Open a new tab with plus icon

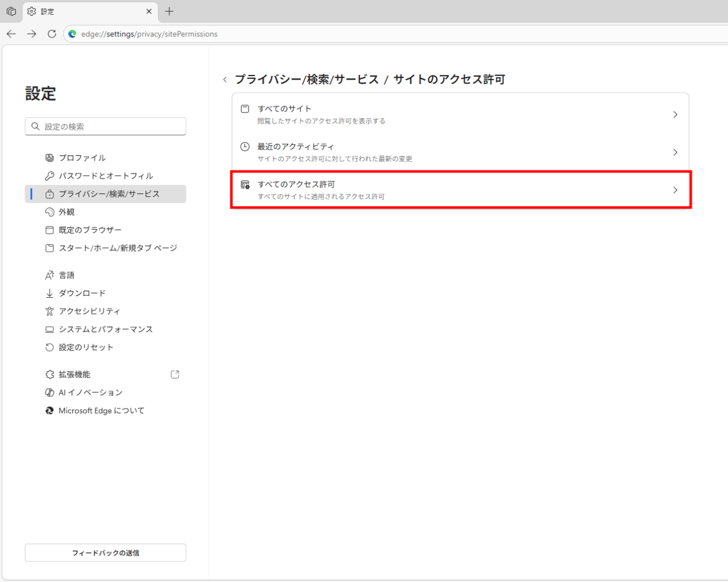(169, 11)
